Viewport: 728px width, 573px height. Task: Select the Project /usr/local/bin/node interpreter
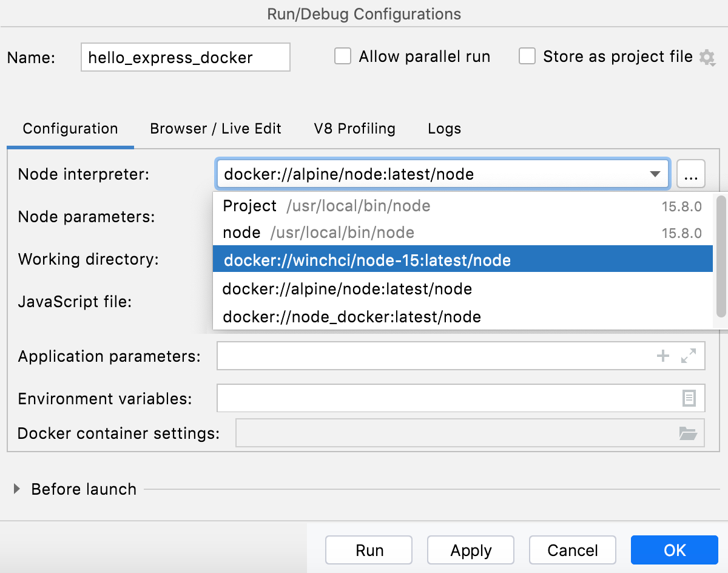tap(328, 206)
